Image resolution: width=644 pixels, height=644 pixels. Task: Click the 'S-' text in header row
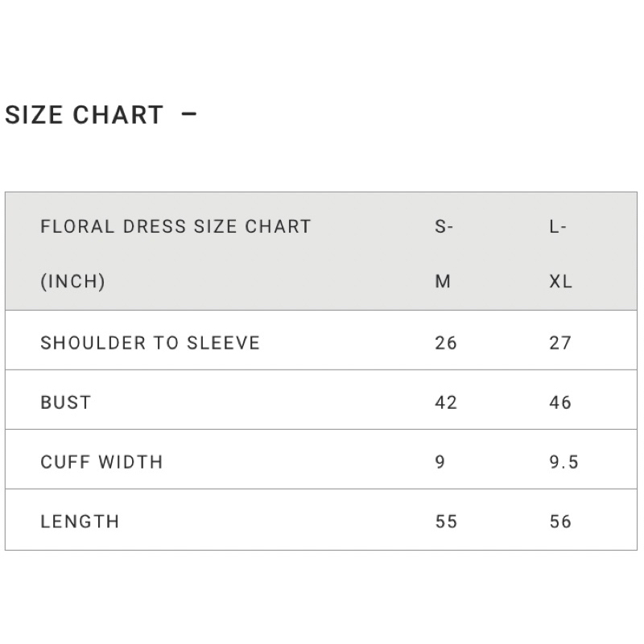point(444,226)
